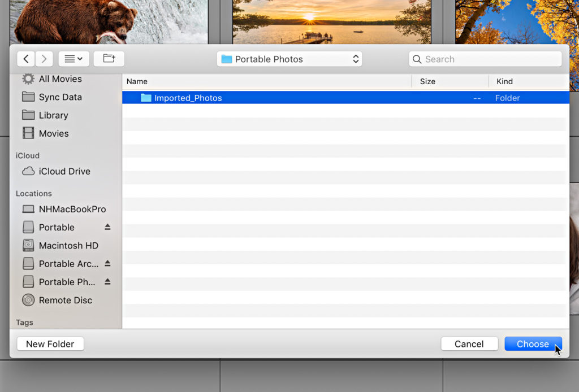Screen dimensions: 579x392
Task: Select Remote Disc in sidebar
Action: click(65, 300)
